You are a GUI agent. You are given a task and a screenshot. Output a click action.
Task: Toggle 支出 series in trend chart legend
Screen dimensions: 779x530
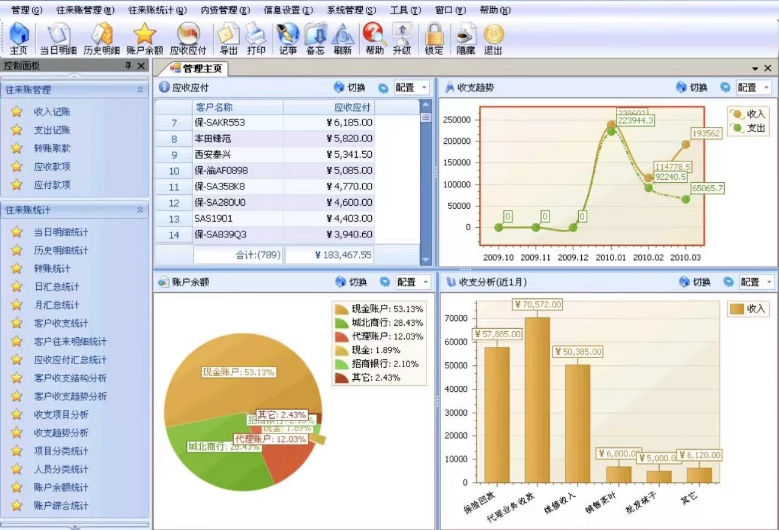pos(748,128)
